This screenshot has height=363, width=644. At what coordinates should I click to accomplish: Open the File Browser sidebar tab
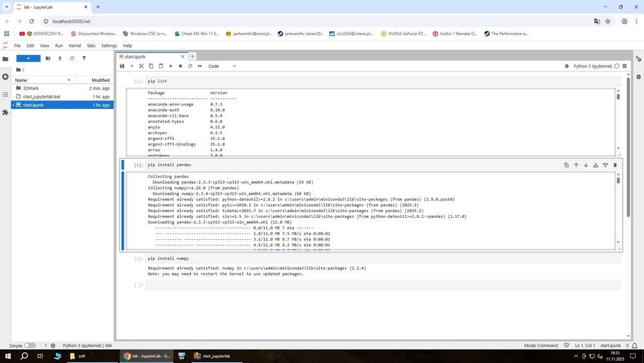5,59
